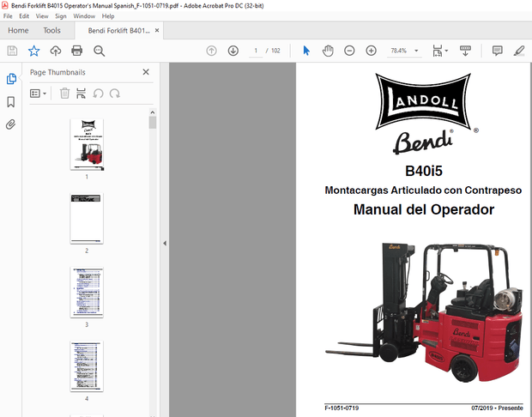Select page 2 thumbnail
Screen dimensions: 532x417
click(x=87, y=218)
